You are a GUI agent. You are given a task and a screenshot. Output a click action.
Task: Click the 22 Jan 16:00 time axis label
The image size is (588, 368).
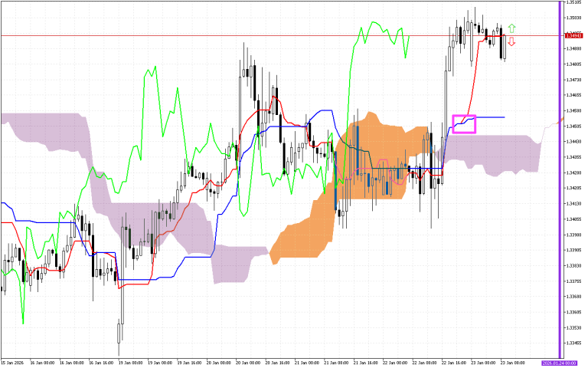[x=454, y=363]
